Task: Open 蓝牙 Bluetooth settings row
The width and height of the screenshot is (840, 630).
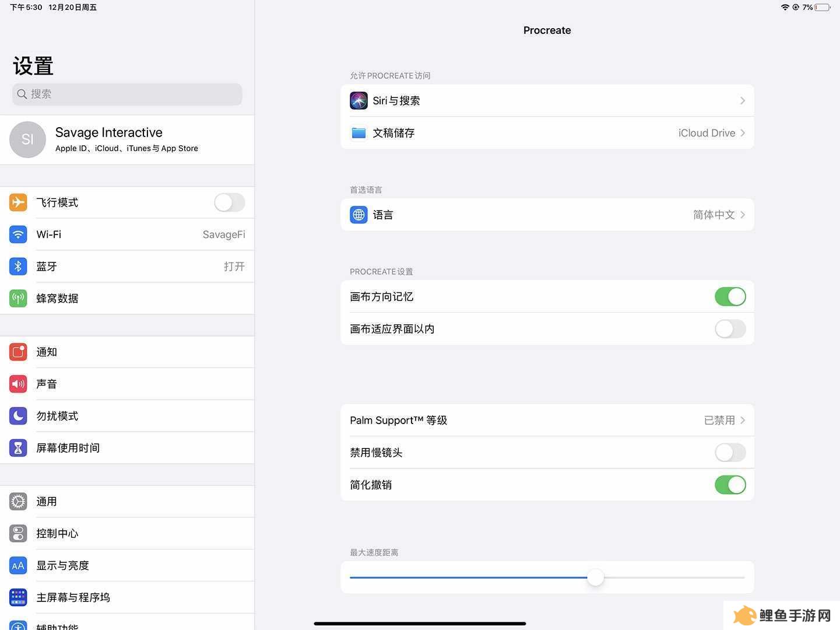Action: 127,267
